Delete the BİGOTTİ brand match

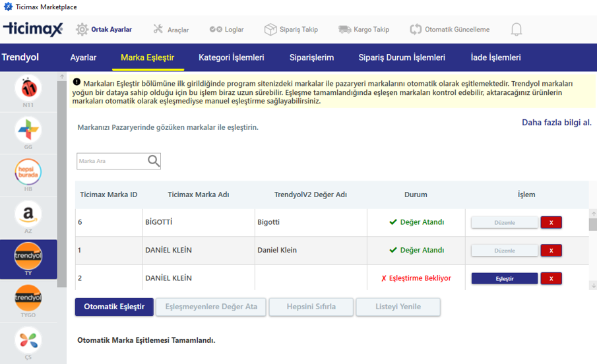pos(551,222)
